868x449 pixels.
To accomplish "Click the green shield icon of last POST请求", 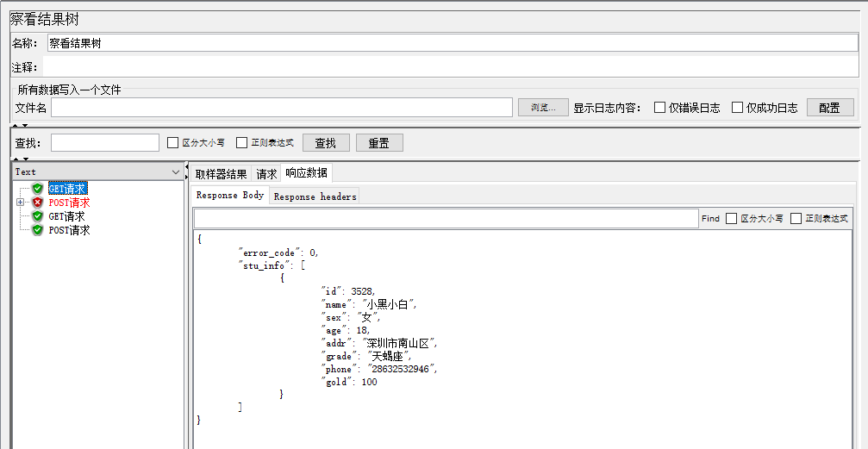I will 38,230.
